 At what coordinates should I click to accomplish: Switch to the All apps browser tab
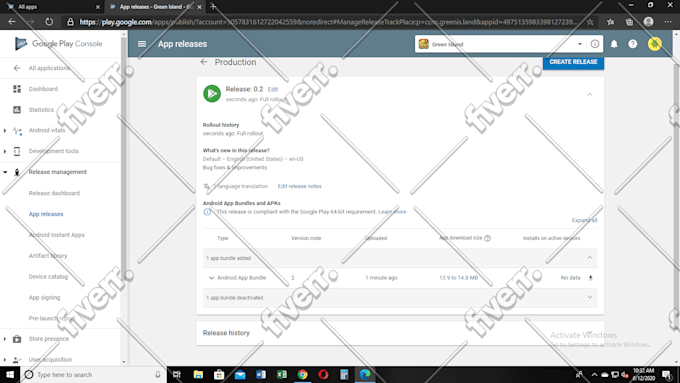pyautogui.click(x=52, y=7)
